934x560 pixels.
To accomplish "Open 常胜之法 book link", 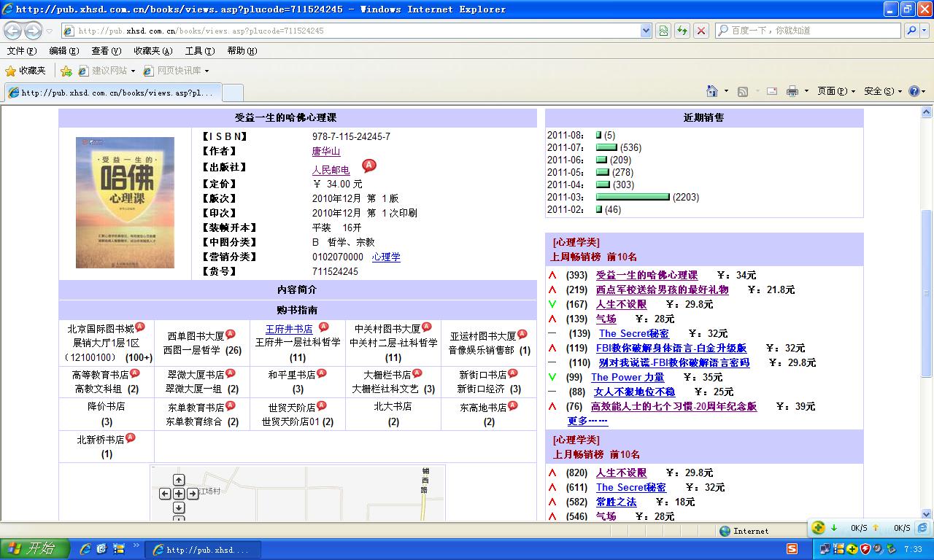I will 616,502.
